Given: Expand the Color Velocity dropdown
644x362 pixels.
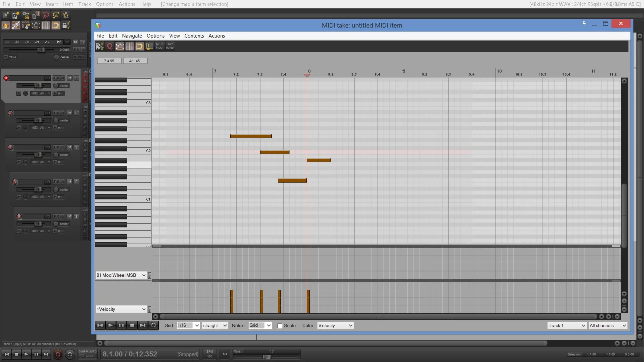Looking at the screenshot, I should click(x=335, y=326).
